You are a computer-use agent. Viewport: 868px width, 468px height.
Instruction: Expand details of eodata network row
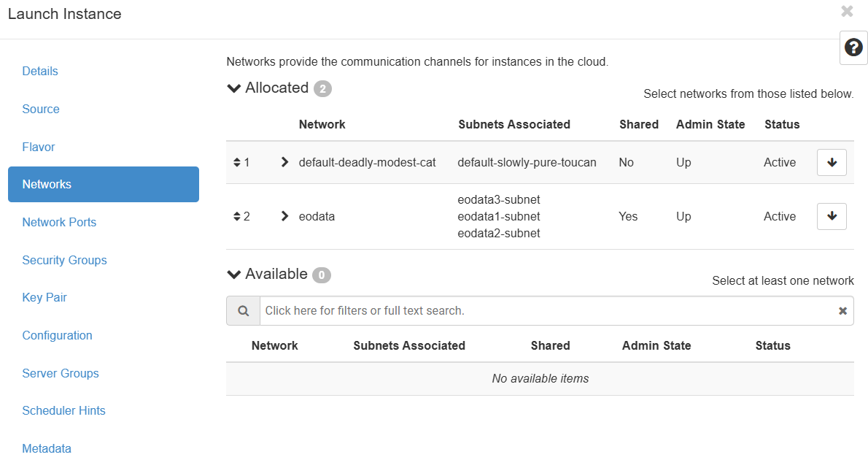(x=284, y=216)
